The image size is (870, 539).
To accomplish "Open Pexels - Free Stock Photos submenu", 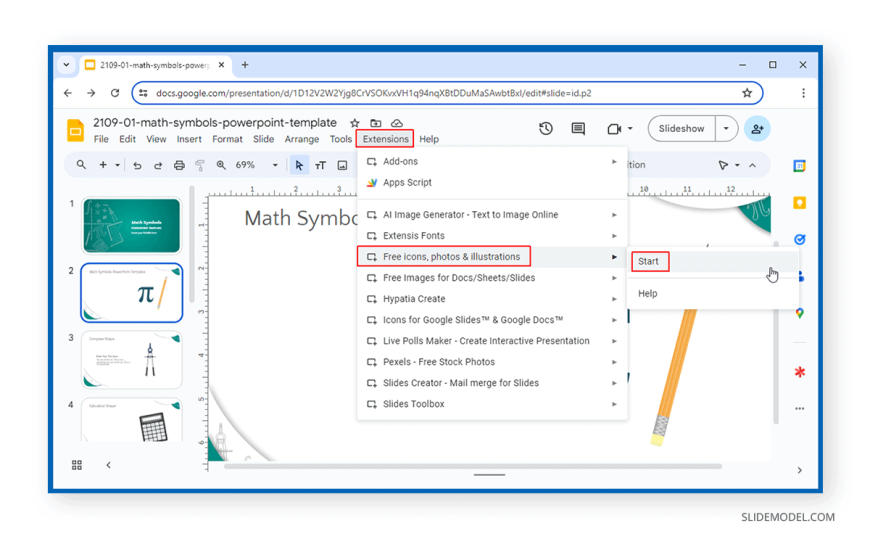I will (x=492, y=362).
